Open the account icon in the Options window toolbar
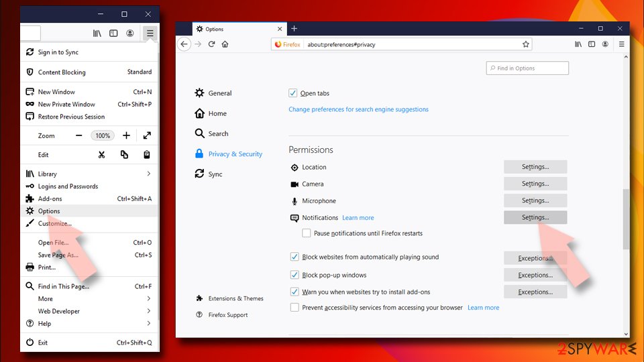This screenshot has height=362, width=644. coord(605,44)
